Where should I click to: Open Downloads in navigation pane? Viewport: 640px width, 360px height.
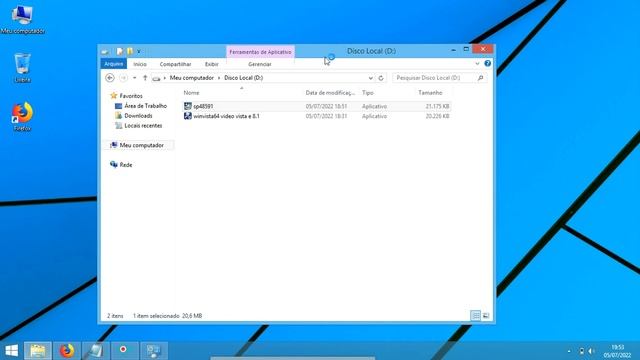pyautogui.click(x=138, y=116)
